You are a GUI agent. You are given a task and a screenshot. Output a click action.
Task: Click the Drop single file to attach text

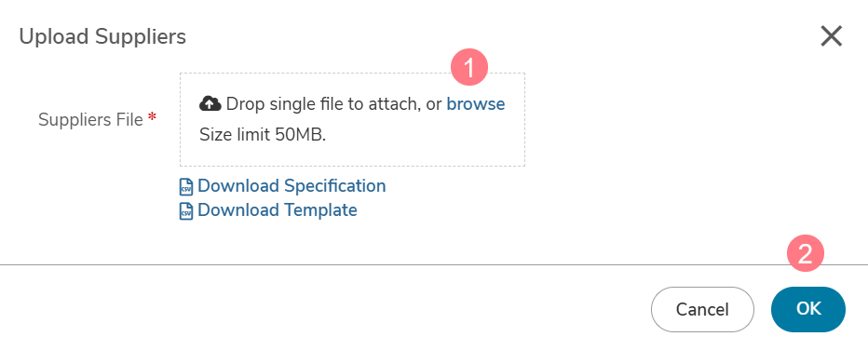pos(321,104)
